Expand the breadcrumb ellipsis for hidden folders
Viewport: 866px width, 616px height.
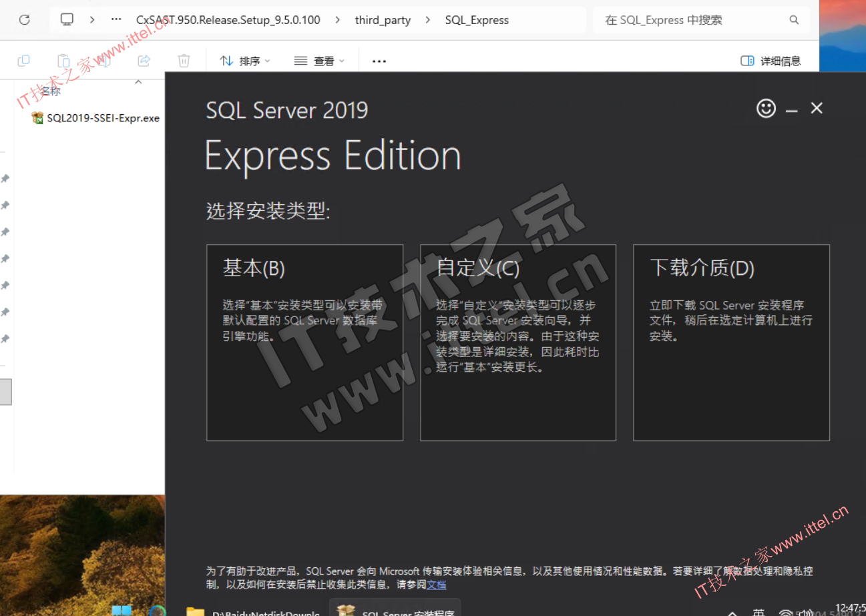tap(116, 20)
